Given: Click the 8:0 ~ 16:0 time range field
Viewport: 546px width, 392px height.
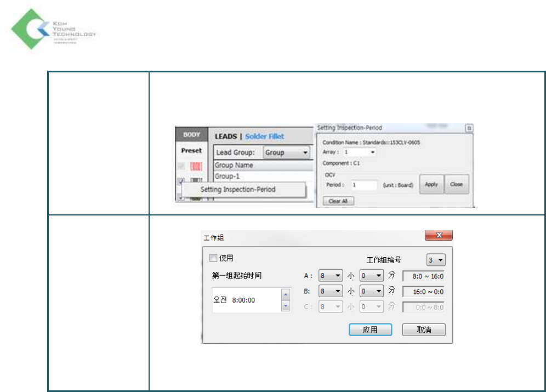Looking at the screenshot, I should pyautogui.click(x=423, y=276).
